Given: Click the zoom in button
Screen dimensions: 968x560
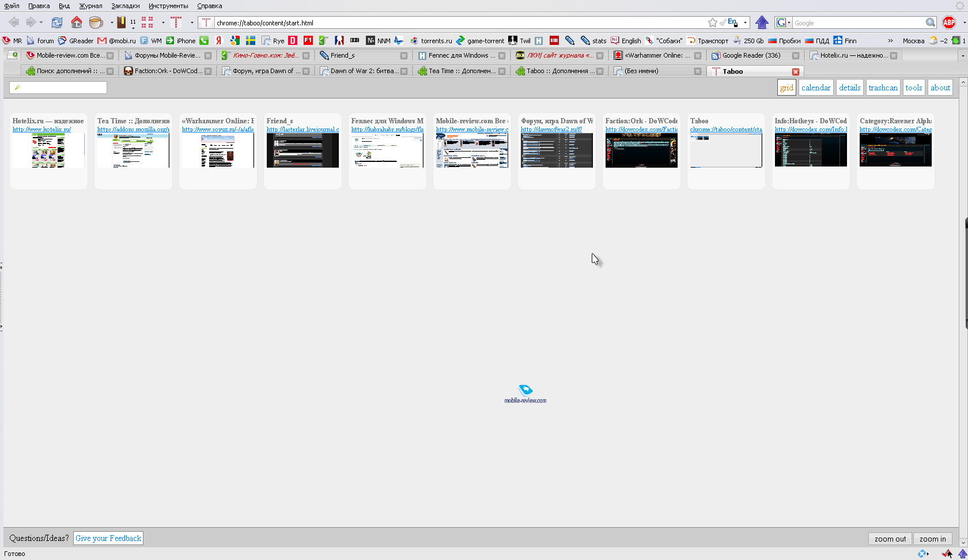Looking at the screenshot, I should click(932, 539).
